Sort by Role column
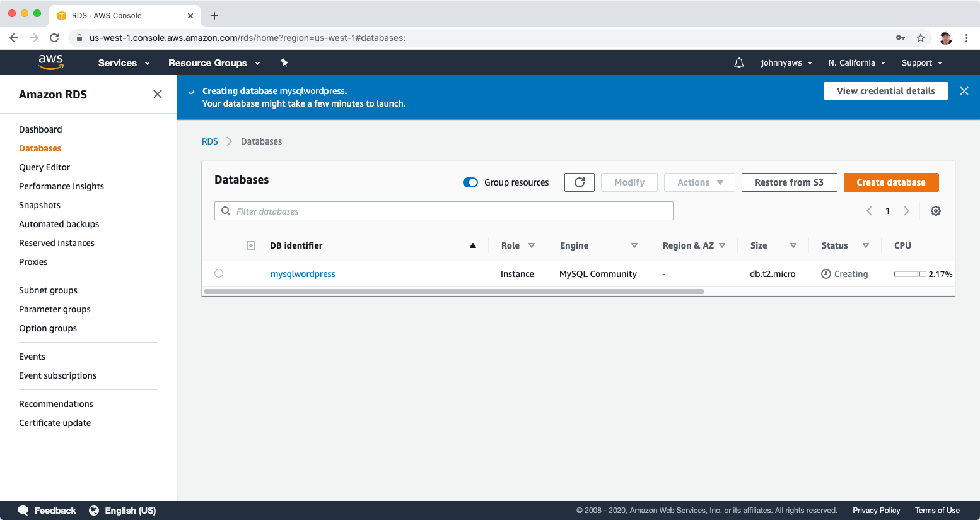 (532, 245)
